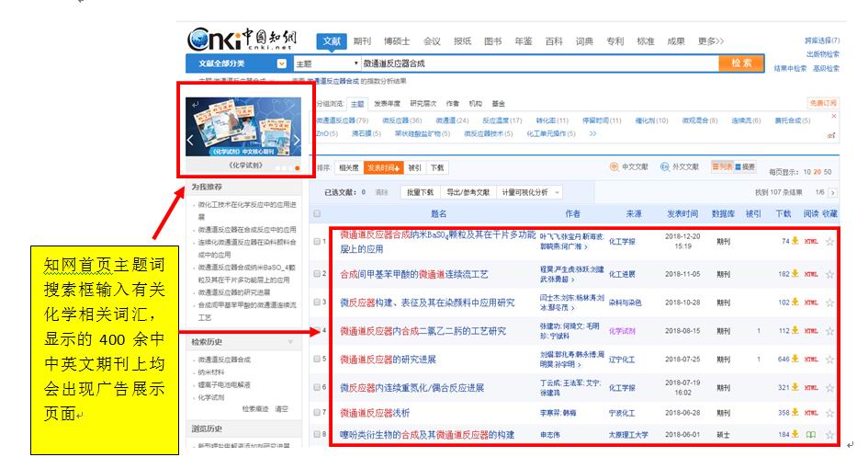Open HTML reading for the third result
Viewport: 868px width, 457px height.
tap(811, 302)
